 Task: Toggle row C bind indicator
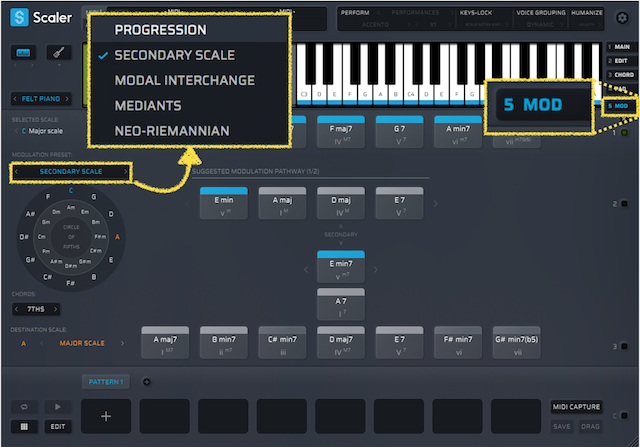click(624, 416)
